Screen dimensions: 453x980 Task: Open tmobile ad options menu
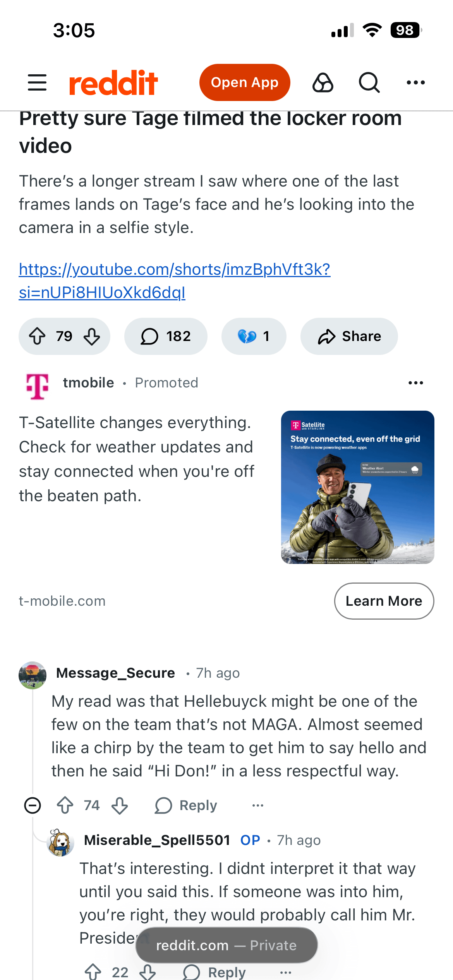[415, 383]
